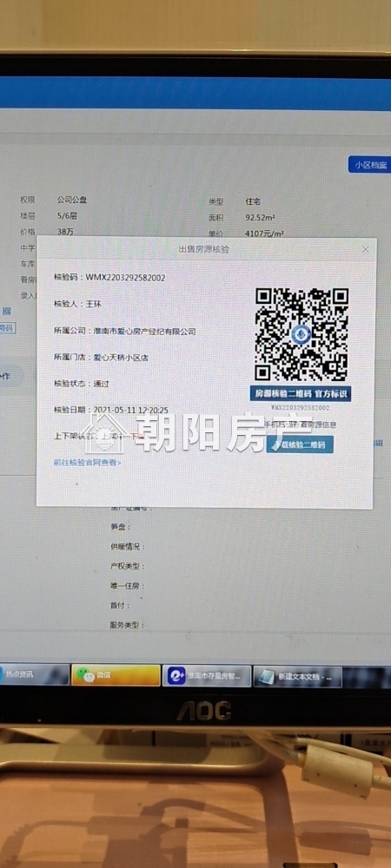Switch to the 新建文本文档 taskbar window
The width and height of the screenshot is (391, 868).
(x=297, y=676)
